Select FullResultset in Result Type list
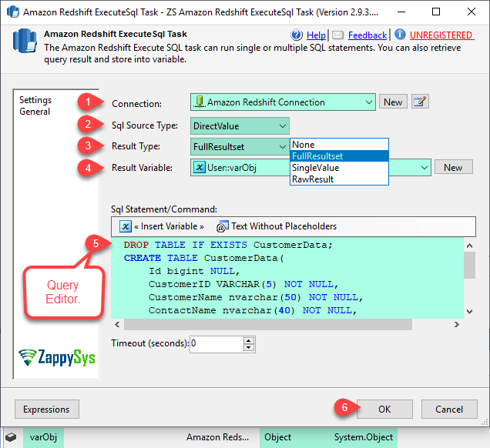Image resolution: width=490 pixels, height=448 pixels. (339, 156)
